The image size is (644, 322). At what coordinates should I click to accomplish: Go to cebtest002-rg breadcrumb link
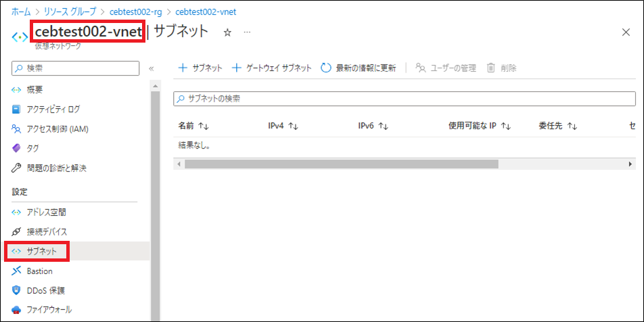click(135, 11)
